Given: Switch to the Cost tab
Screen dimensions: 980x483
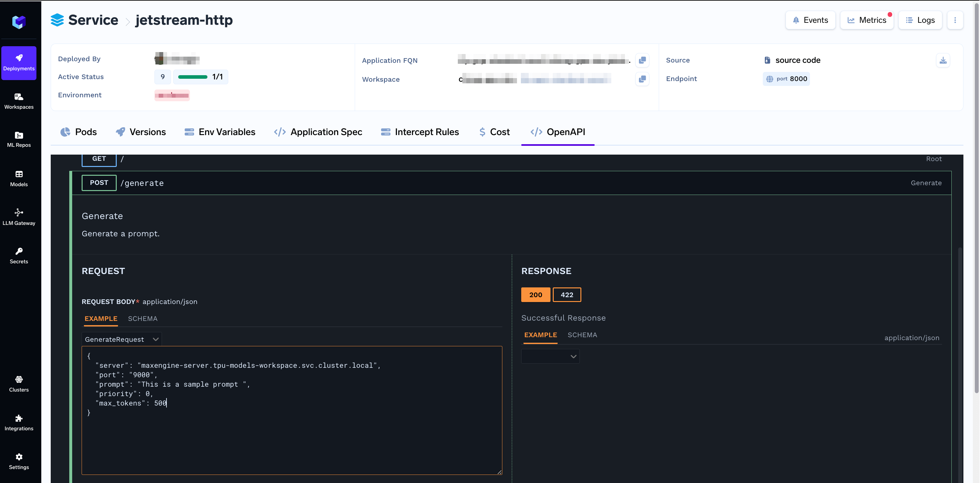Looking at the screenshot, I should [494, 132].
